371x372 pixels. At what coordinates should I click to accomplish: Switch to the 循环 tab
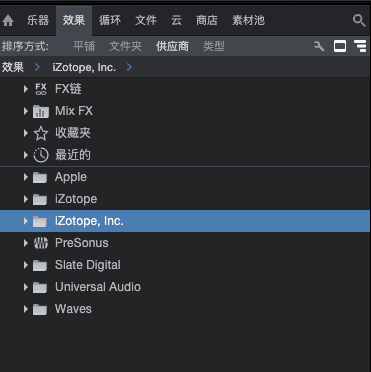tap(110, 21)
